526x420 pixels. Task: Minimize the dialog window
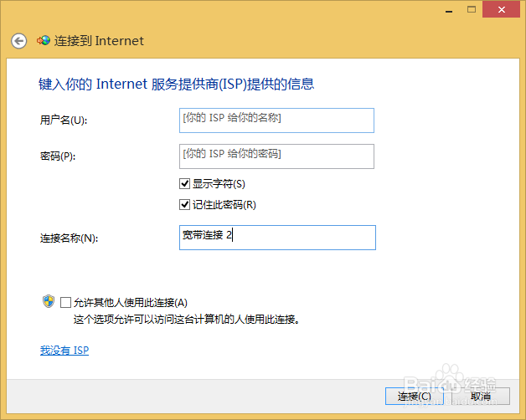[449, 10]
